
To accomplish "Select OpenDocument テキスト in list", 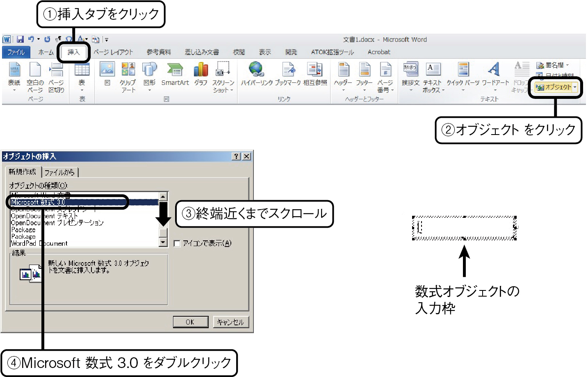I will [84, 216].
